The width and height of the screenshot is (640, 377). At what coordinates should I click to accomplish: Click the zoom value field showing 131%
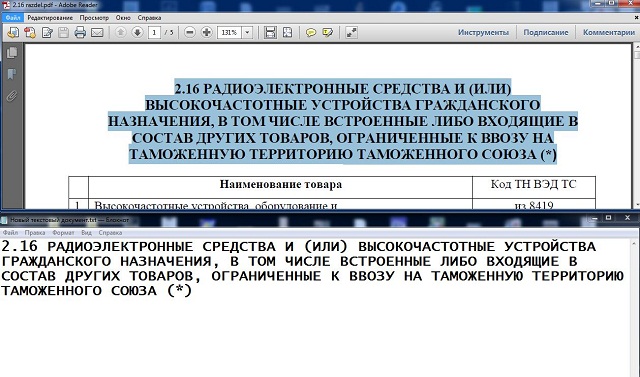pyautogui.click(x=230, y=32)
